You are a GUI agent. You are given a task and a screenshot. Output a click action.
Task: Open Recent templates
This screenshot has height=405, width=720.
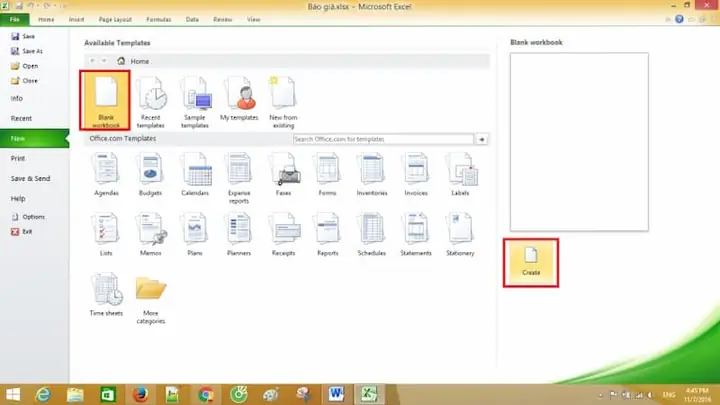(151, 102)
